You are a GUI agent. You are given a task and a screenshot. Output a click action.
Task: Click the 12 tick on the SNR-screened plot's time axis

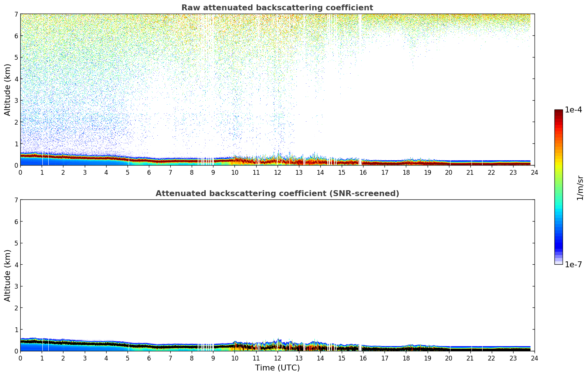pos(277,358)
